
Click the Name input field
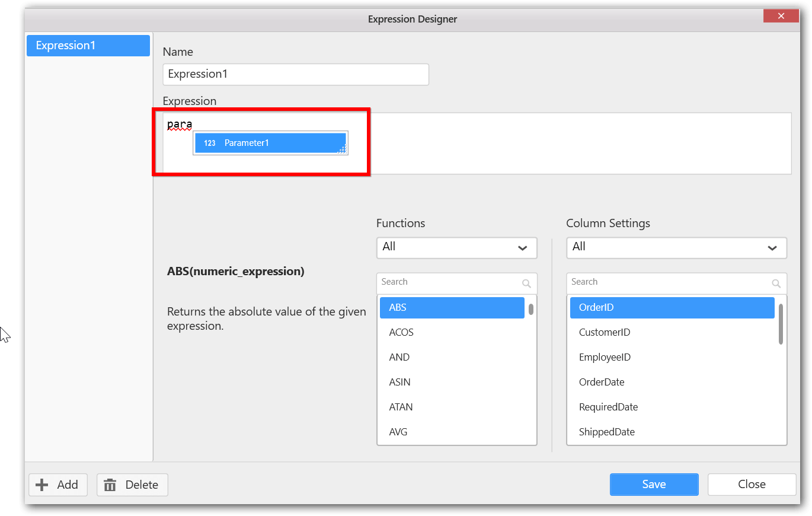(295, 75)
